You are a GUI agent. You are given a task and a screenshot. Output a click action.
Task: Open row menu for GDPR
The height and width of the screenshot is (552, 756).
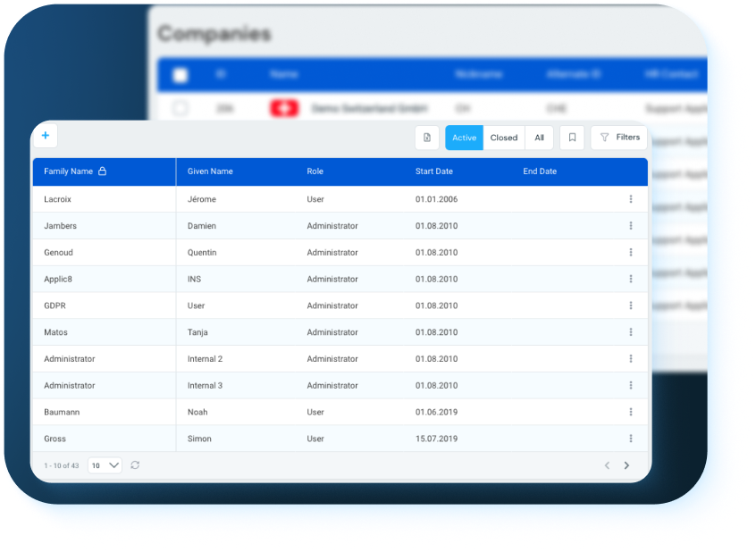(631, 305)
